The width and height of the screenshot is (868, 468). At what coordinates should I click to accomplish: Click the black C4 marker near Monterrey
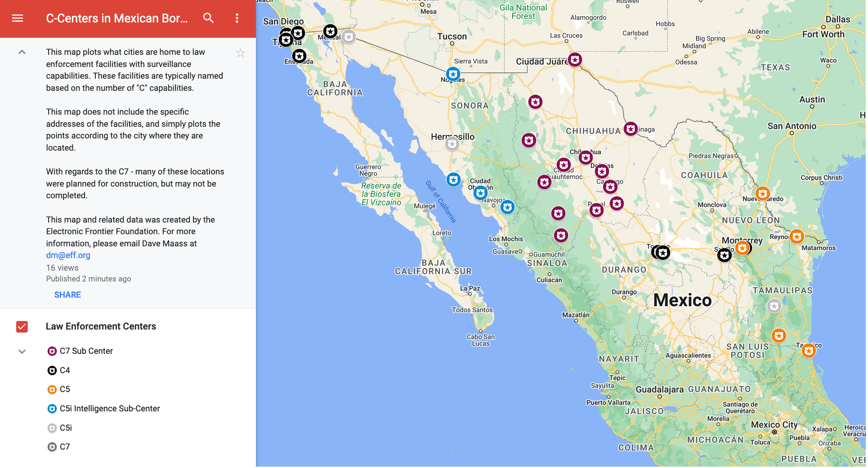(x=724, y=255)
